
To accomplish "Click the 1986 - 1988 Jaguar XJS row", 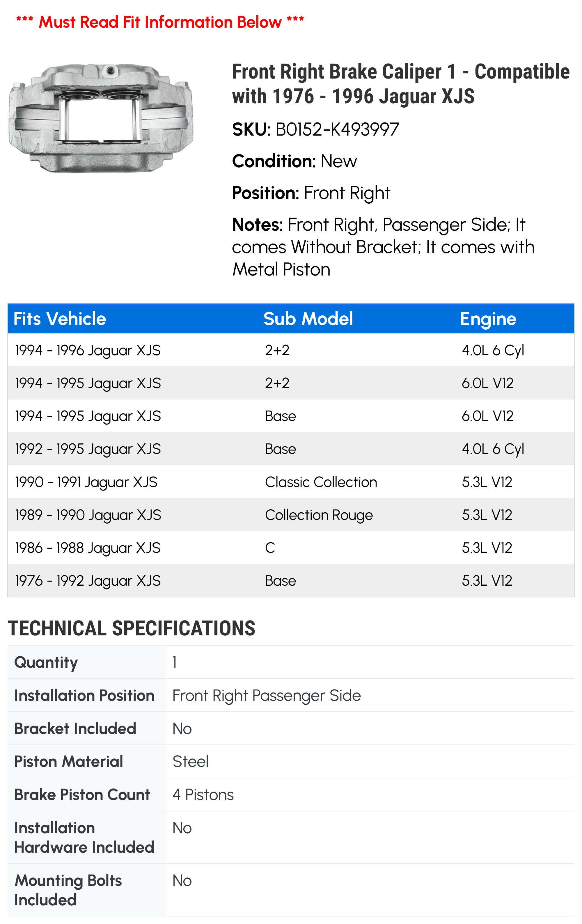I will point(291,548).
